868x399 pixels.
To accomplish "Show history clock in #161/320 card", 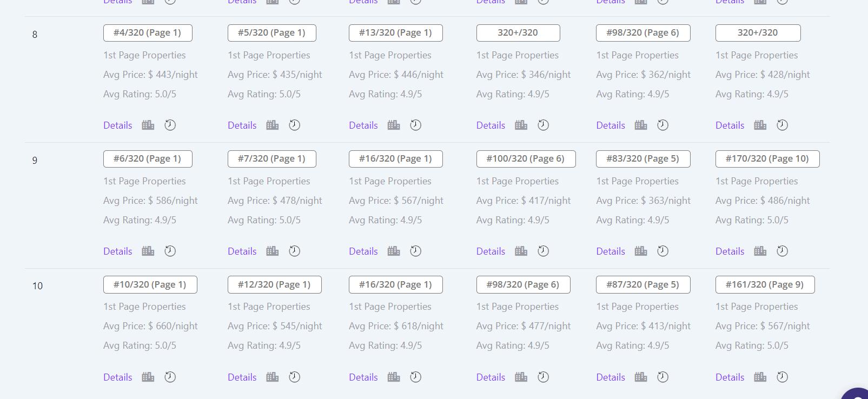I will pos(782,377).
